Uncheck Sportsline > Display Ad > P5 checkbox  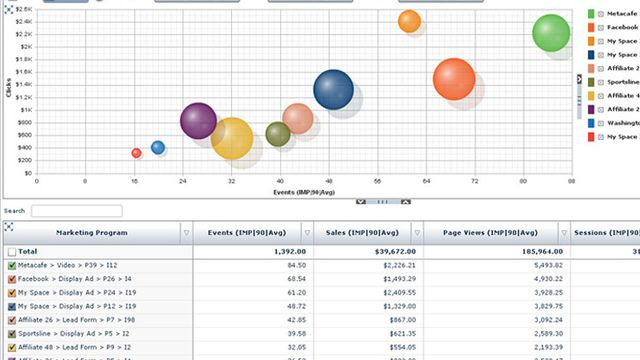tap(12, 334)
